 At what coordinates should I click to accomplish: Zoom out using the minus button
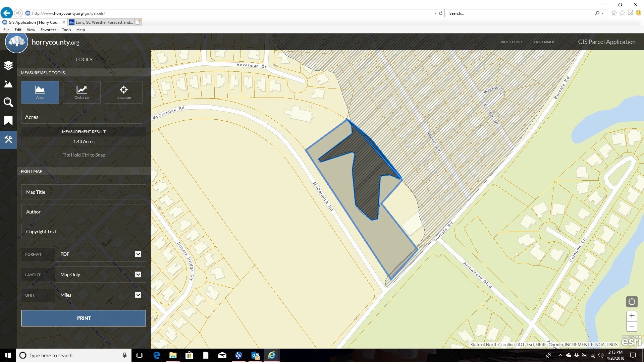(x=632, y=326)
